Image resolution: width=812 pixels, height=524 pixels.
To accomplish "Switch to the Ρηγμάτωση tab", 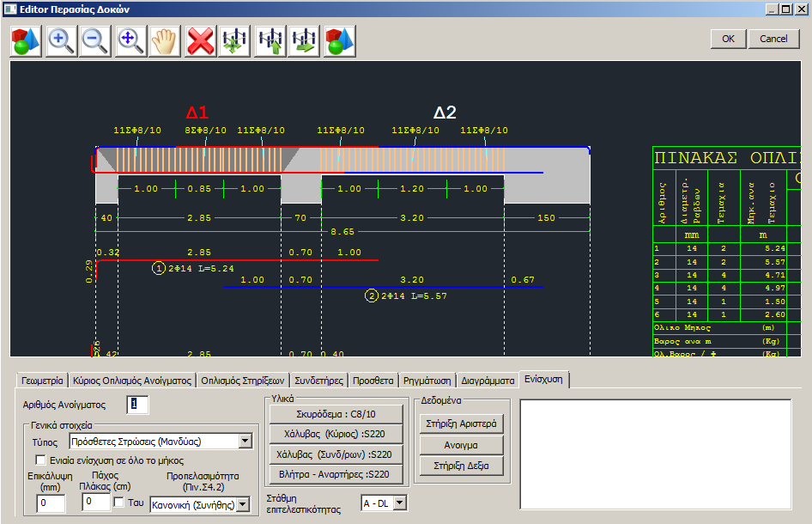I will [427, 381].
